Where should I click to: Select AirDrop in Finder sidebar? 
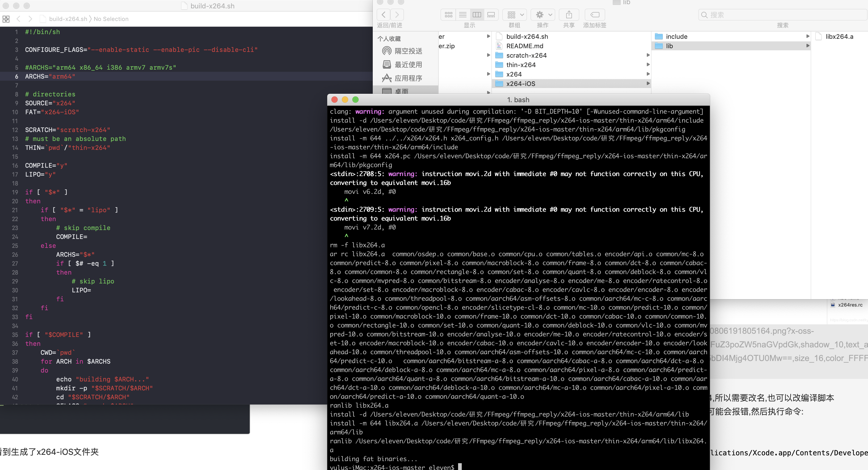tap(408, 51)
